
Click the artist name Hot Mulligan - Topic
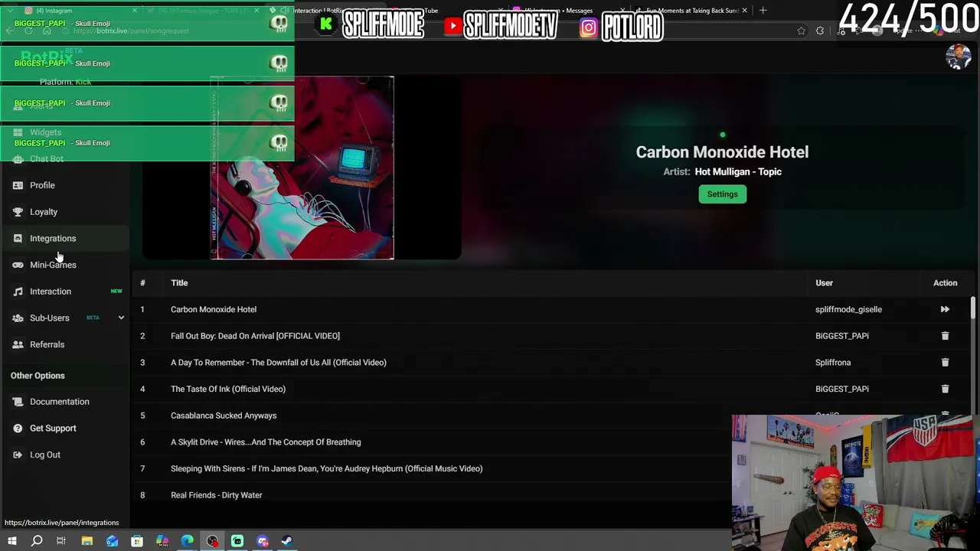(x=738, y=172)
